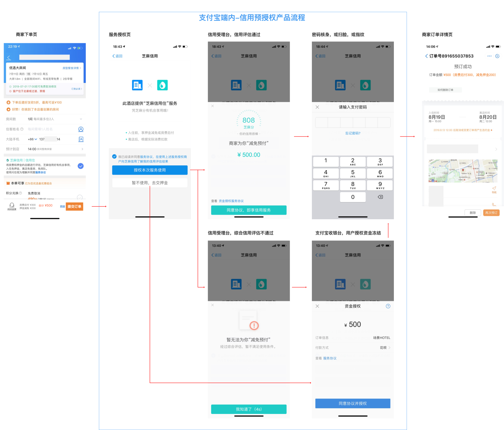Open the 明细 price detail link
The height and width of the screenshot is (430, 504).
(x=62, y=207)
